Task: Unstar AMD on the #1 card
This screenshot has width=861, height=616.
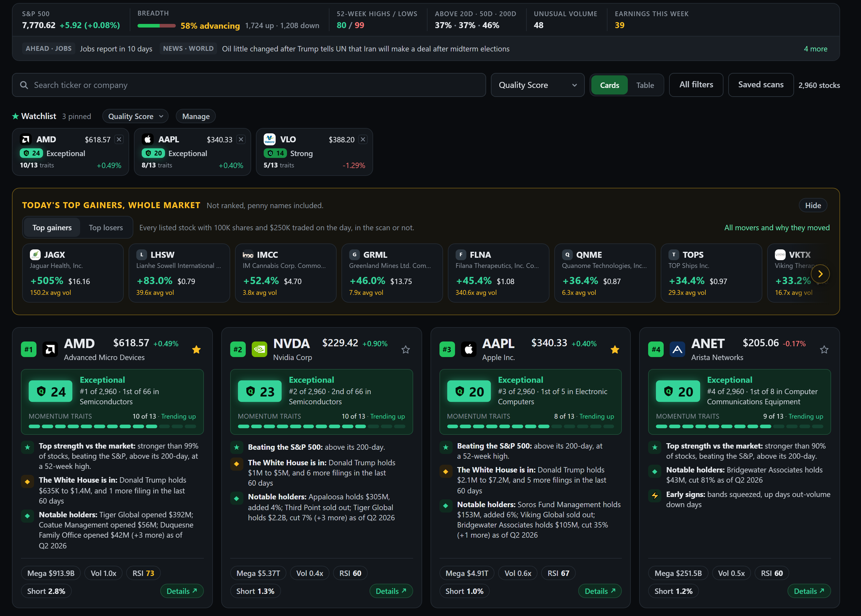Action: 196,349
